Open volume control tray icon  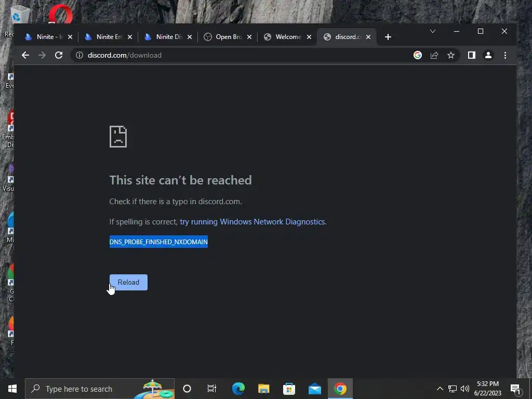point(465,389)
